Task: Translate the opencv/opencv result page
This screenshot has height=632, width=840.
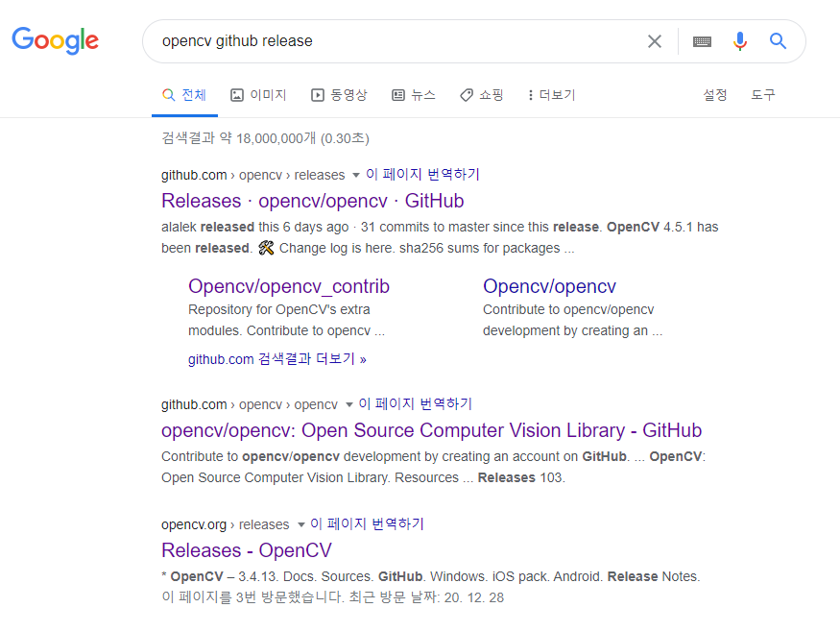Action: (415, 403)
